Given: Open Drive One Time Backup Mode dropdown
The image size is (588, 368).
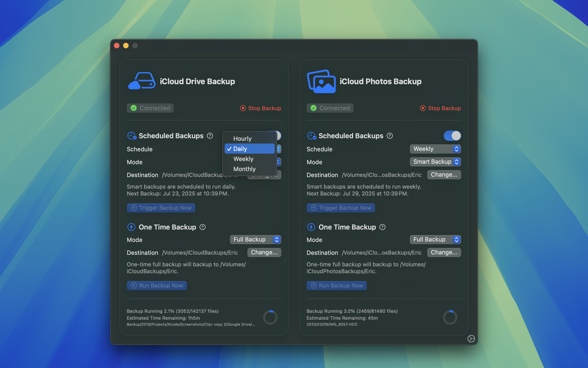Looking at the screenshot, I should pos(255,239).
